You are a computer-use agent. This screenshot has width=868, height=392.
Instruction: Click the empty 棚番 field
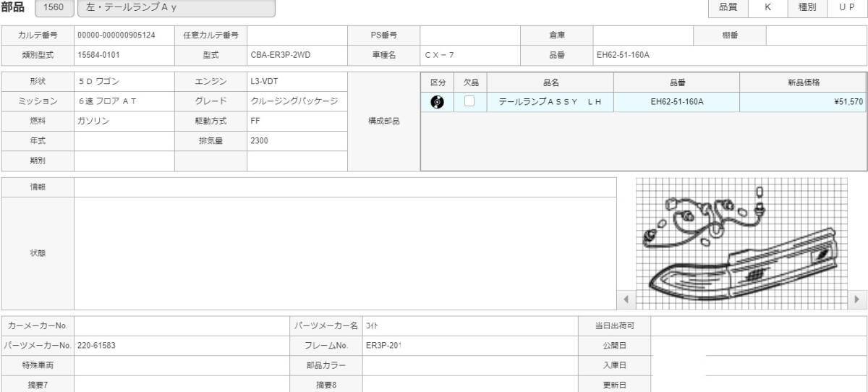coord(816,35)
